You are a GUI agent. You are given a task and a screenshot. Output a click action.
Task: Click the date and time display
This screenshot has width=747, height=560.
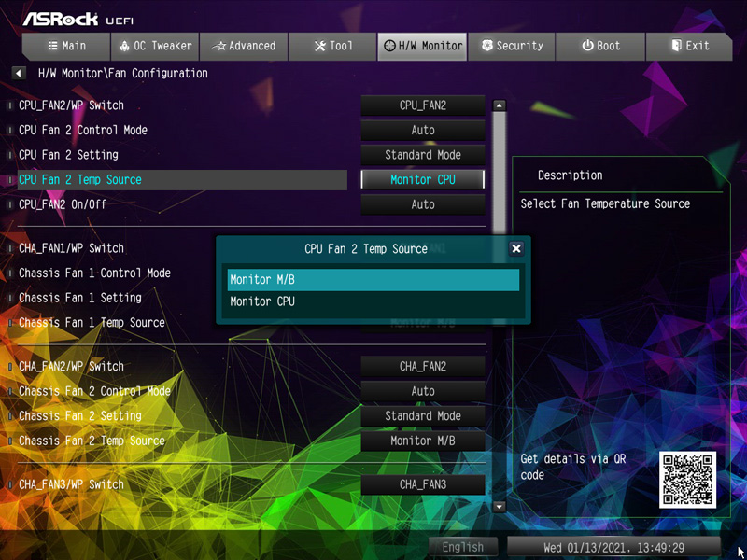613,547
